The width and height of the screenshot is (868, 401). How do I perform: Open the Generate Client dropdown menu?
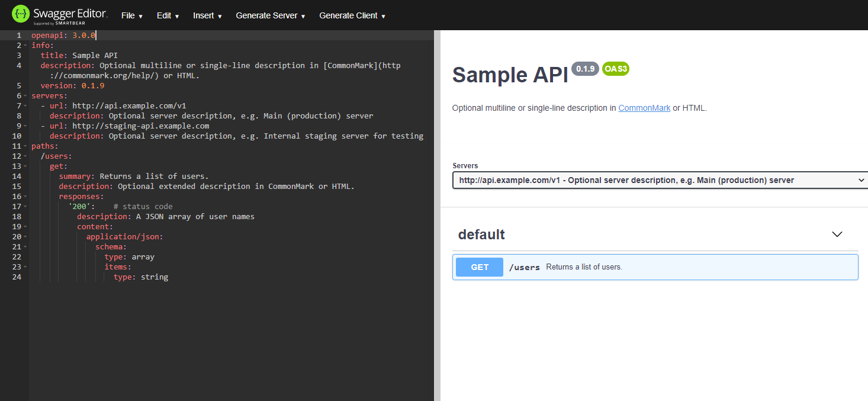[352, 16]
